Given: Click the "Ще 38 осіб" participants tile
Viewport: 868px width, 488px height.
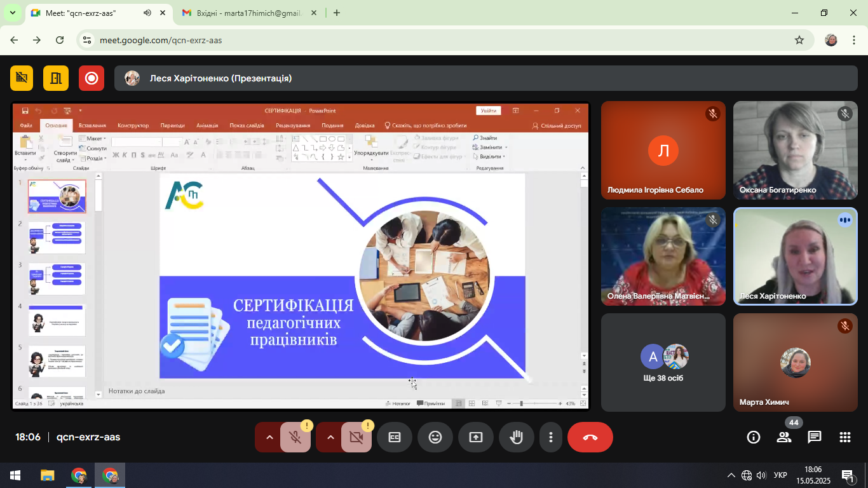Looking at the screenshot, I should [x=663, y=362].
